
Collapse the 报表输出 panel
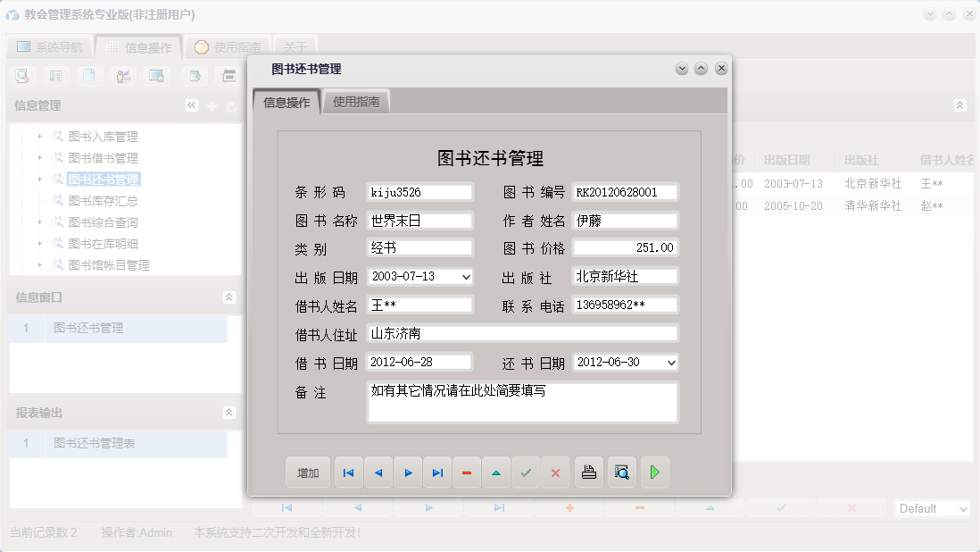[x=229, y=413]
